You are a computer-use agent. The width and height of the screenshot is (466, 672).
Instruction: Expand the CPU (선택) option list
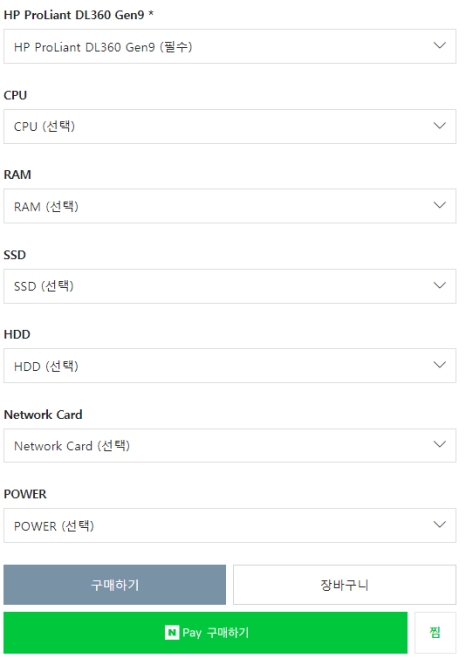click(230, 126)
